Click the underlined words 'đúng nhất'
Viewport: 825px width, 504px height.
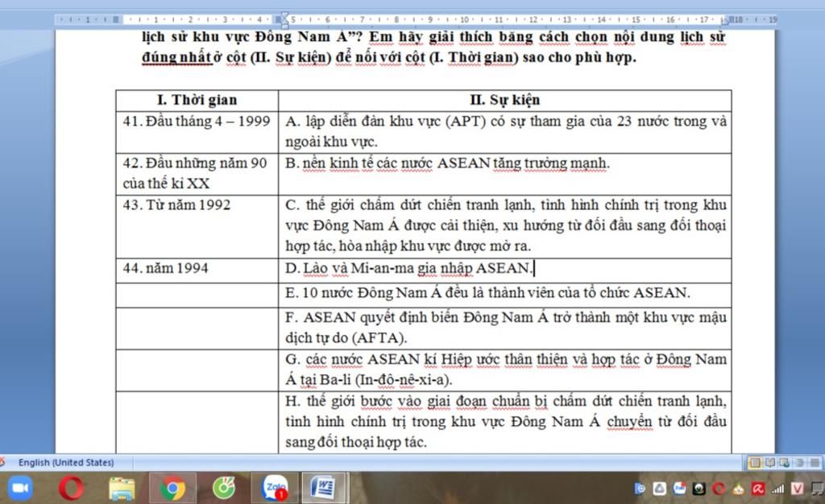[176, 56]
